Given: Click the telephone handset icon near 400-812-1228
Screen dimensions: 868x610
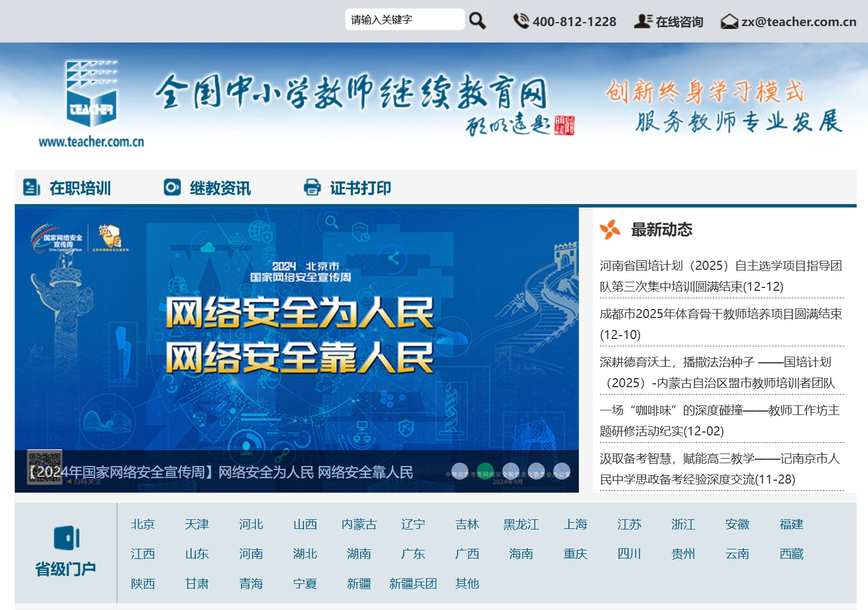Looking at the screenshot, I should 520,21.
